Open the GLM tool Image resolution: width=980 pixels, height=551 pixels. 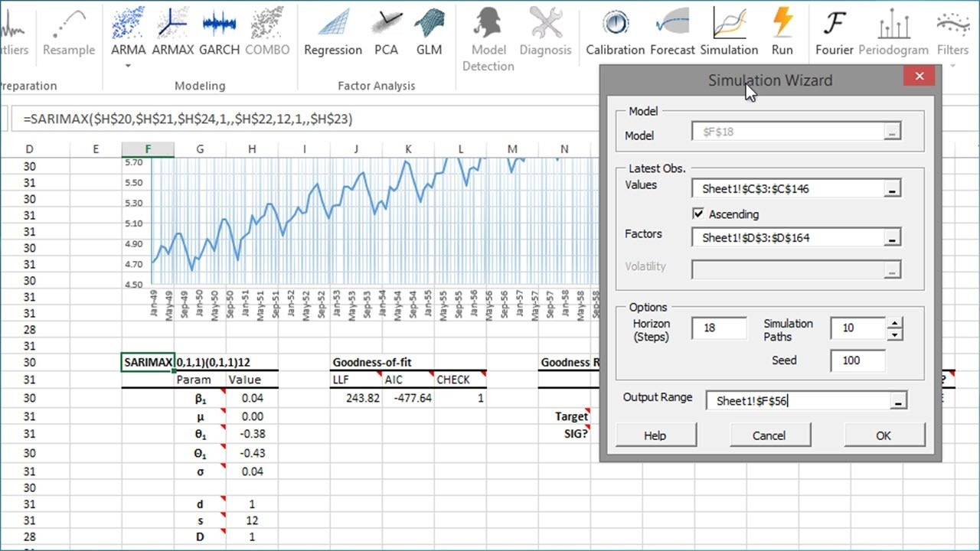(429, 32)
